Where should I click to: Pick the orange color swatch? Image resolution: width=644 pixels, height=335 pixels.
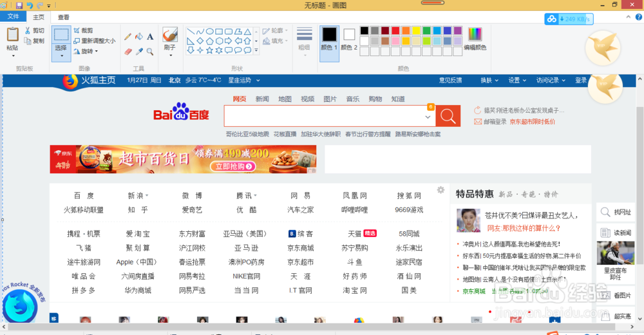click(x=406, y=30)
